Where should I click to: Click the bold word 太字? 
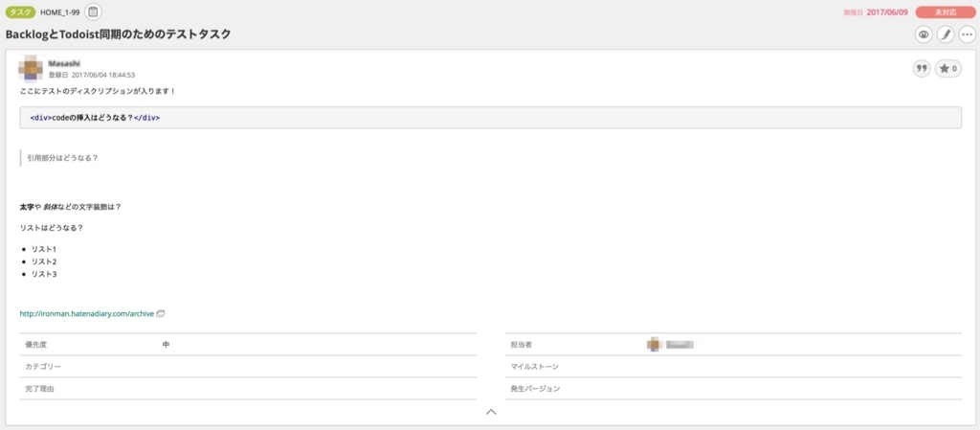click(x=26, y=206)
